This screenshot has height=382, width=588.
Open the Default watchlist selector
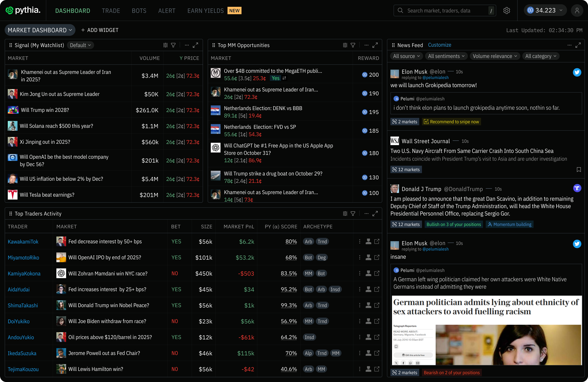pyautogui.click(x=80, y=45)
